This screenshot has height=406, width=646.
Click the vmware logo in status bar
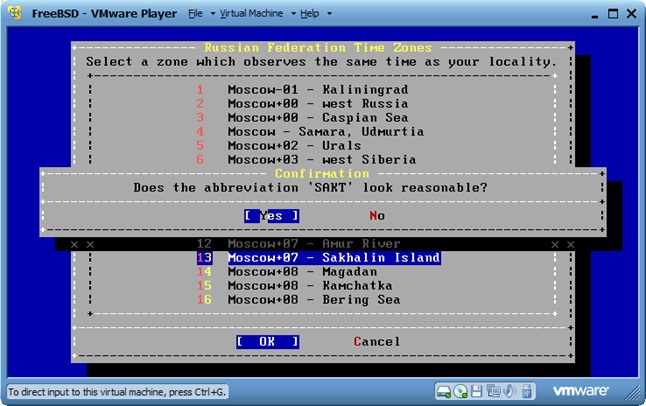[593, 390]
